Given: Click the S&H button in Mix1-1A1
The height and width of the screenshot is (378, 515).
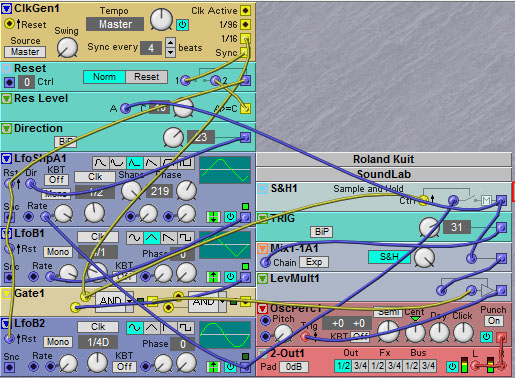Looking at the screenshot, I should click(x=389, y=257).
